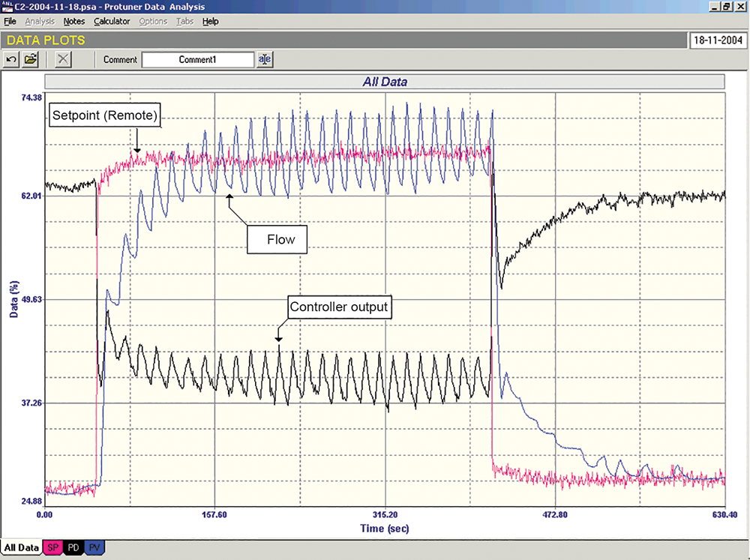This screenshot has width=750, height=560.
Task: Click the Controller output annotation label
Action: point(339,307)
